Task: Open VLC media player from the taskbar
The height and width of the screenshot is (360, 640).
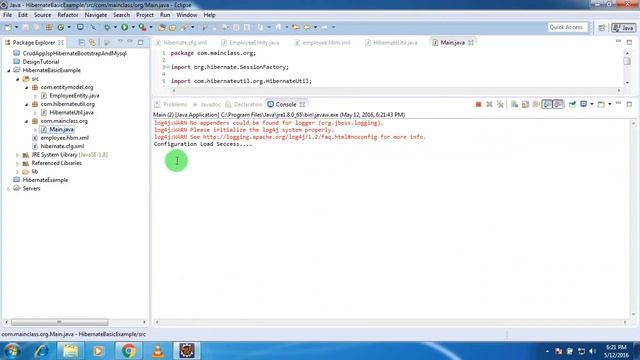Action: (158, 351)
